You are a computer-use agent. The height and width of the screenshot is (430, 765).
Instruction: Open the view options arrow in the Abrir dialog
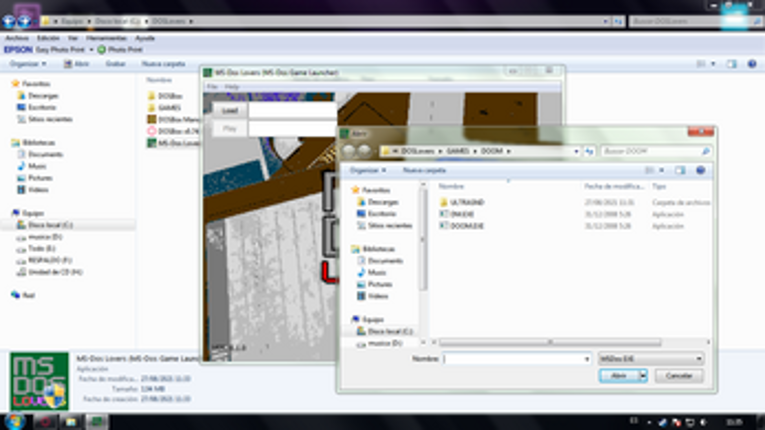[x=662, y=170]
